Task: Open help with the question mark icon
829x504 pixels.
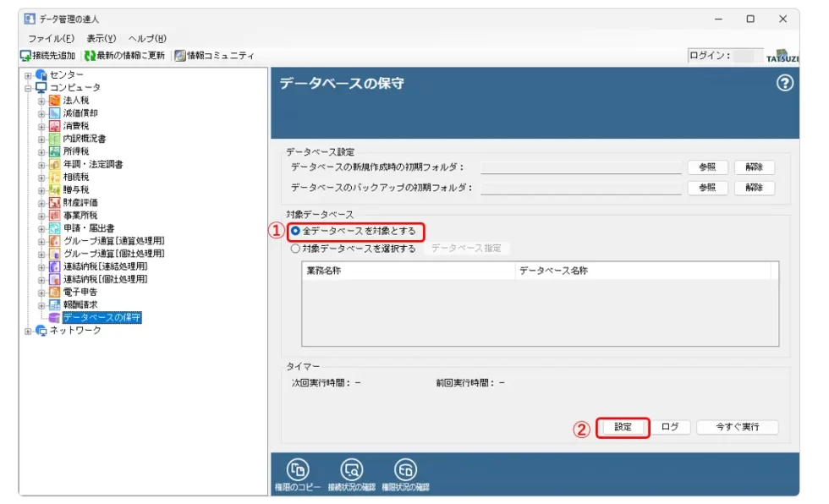Action: click(x=784, y=83)
